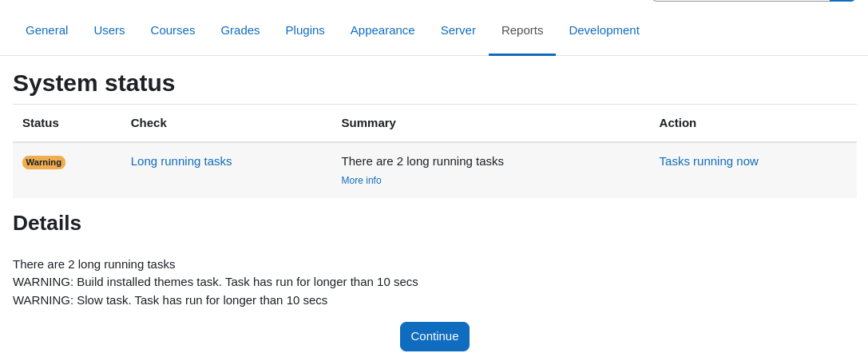Open the Plugins tab
The height and width of the screenshot is (361, 868).
[305, 30]
